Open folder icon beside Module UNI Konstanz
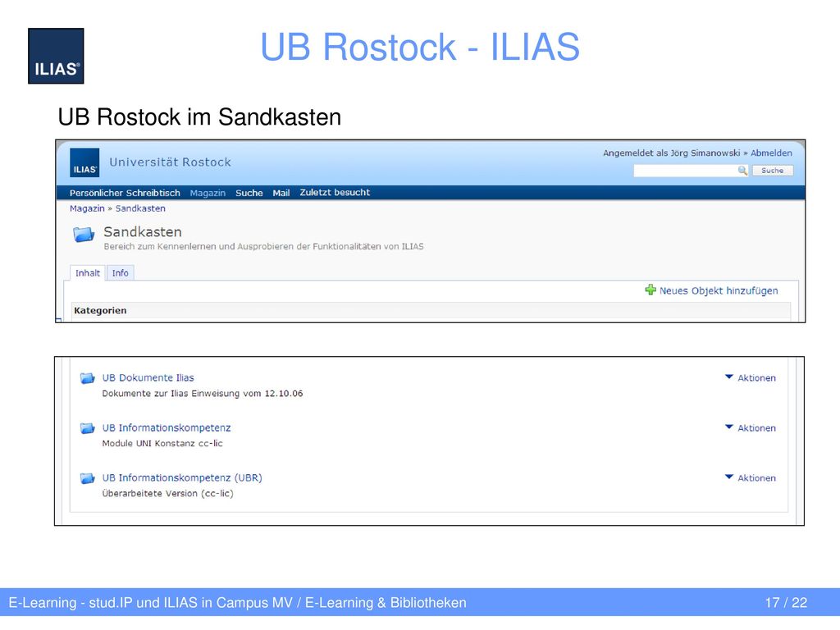Screen dimensions: 840x630 [x=87, y=428]
